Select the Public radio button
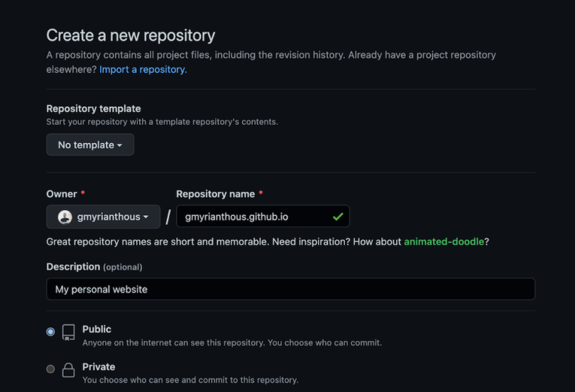This screenshot has height=392, width=575. click(x=50, y=332)
